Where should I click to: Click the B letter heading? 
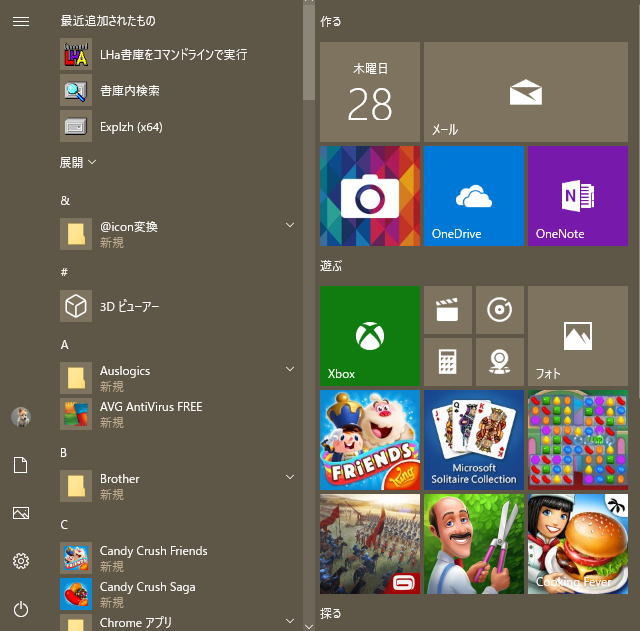64,453
